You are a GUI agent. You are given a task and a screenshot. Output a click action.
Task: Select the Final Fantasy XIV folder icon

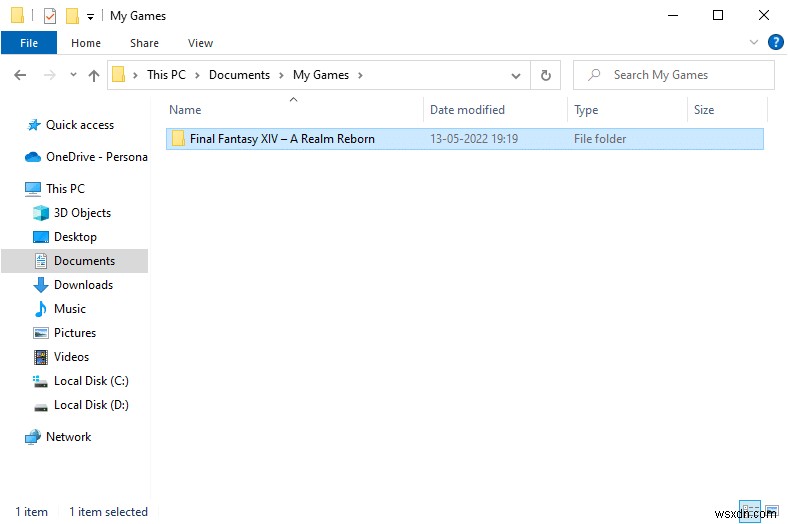coord(178,139)
